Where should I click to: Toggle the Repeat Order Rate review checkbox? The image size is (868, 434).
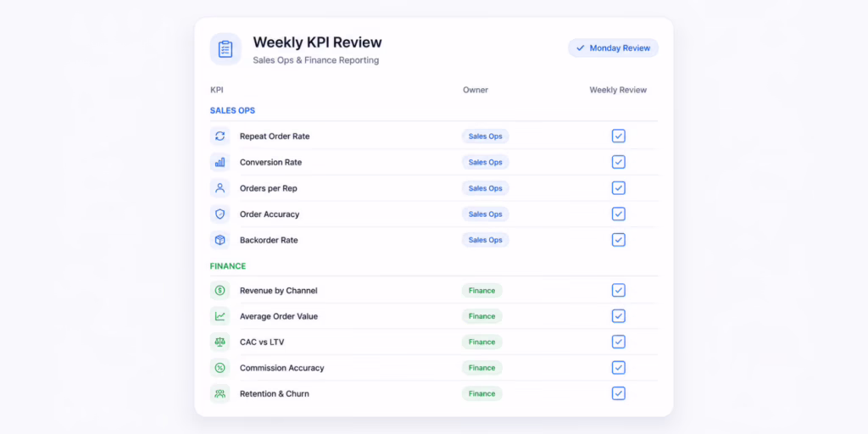click(618, 136)
